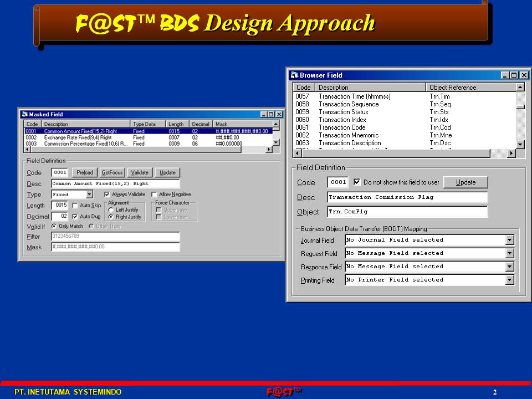Expand the Journal Field dropdown
Screen dimensions: 532x399
tap(509, 240)
